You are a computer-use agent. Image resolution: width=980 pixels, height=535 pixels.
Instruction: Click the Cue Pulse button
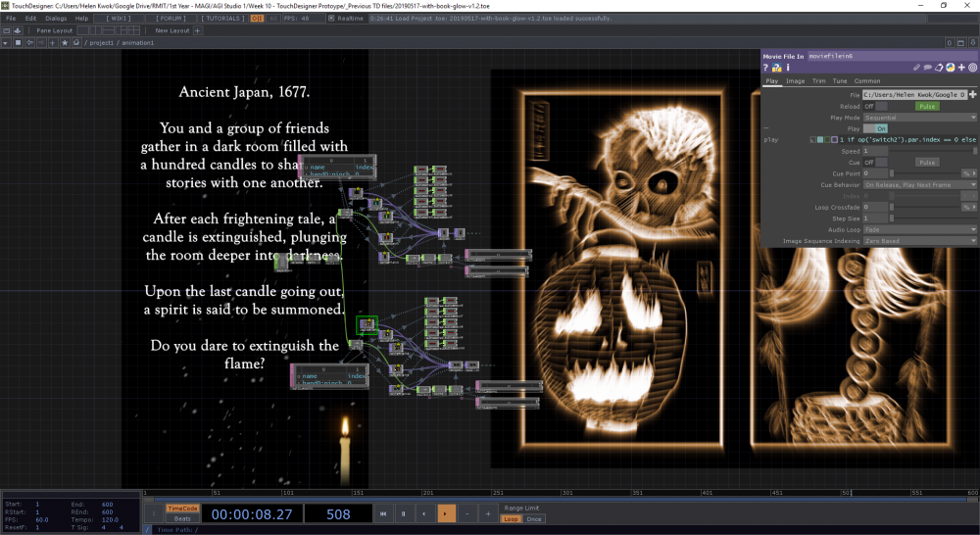[927, 163]
